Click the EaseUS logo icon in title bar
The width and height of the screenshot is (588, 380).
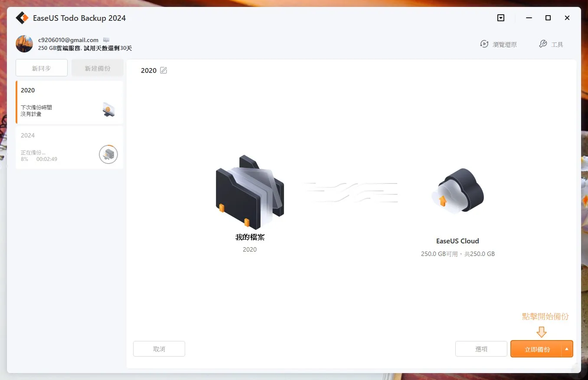[22, 18]
